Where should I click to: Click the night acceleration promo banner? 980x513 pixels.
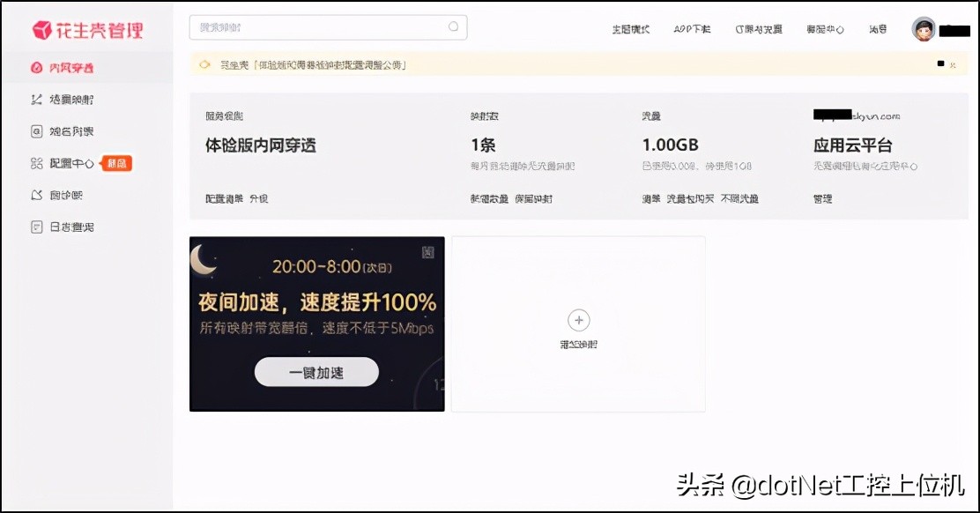point(317,291)
